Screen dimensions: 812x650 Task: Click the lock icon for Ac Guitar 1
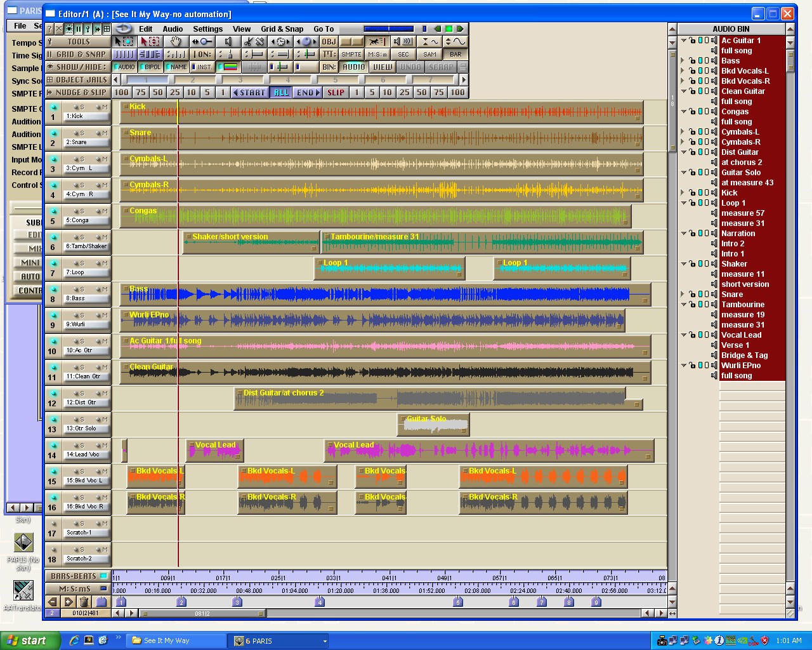click(692, 41)
